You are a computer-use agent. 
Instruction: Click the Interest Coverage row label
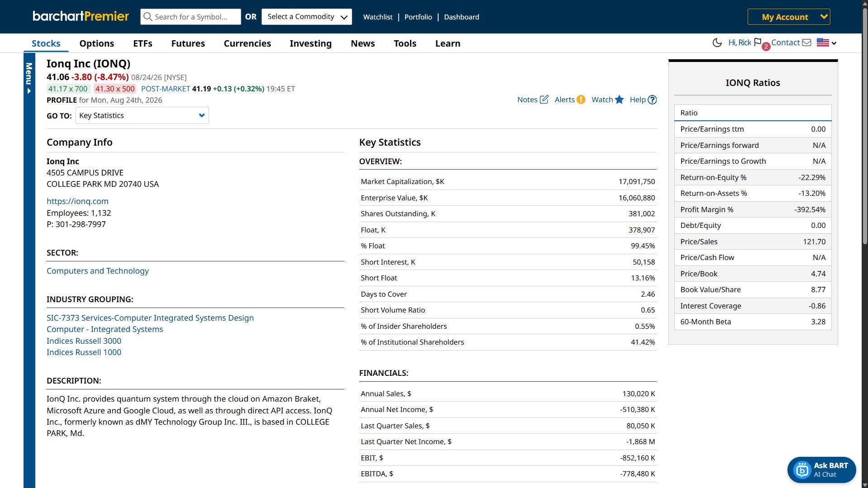pyautogui.click(x=711, y=306)
